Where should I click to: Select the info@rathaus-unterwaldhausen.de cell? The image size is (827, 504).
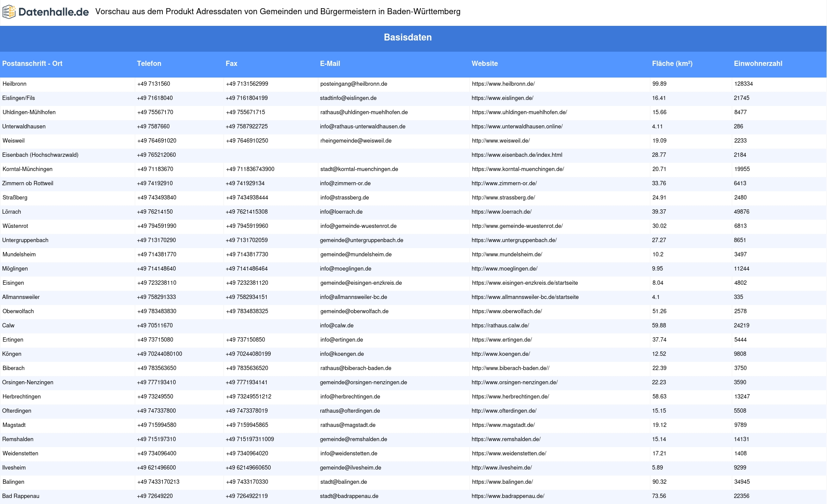363,127
